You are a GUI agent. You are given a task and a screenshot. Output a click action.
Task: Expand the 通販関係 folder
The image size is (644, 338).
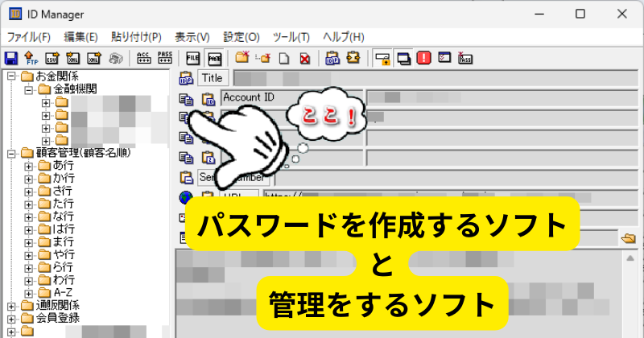pyautogui.click(x=11, y=307)
